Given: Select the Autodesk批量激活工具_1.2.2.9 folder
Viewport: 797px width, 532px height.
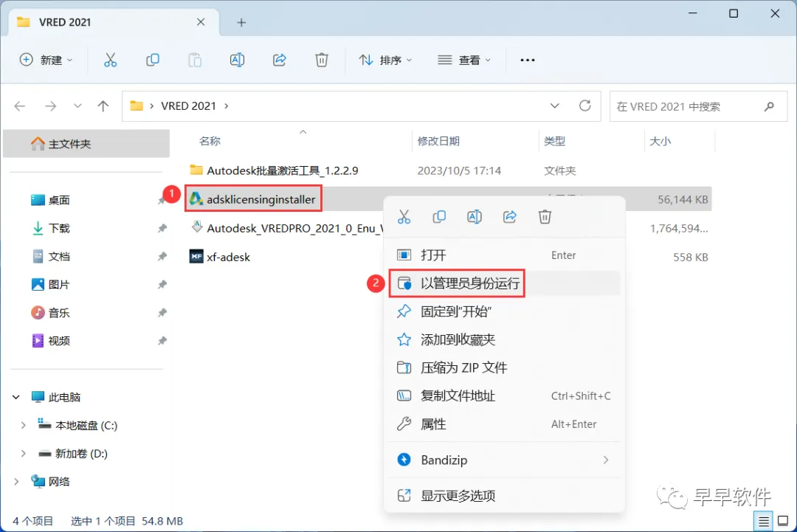Looking at the screenshot, I should (282, 170).
